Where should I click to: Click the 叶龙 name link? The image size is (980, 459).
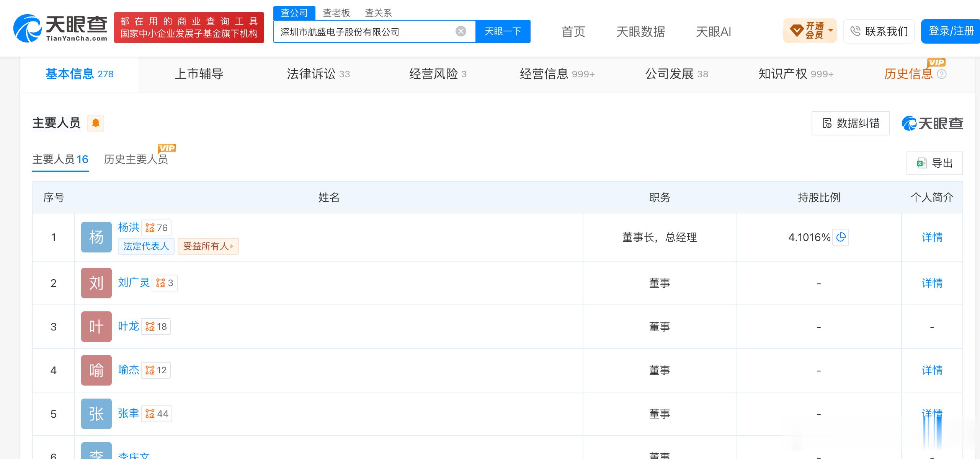click(129, 326)
